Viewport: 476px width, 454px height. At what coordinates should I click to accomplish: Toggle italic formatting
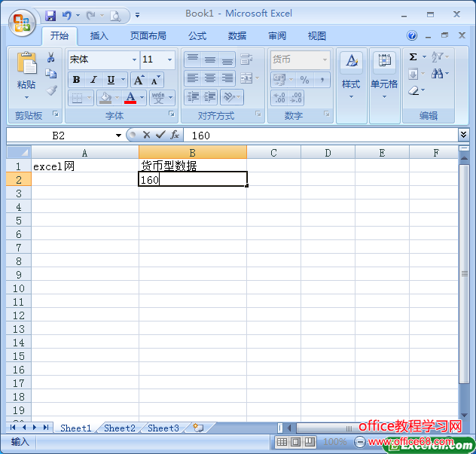click(x=94, y=80)
